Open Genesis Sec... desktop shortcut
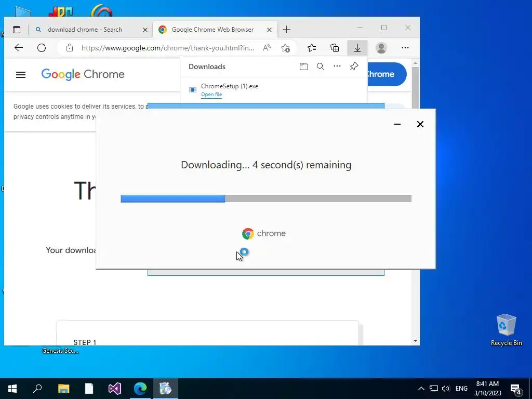Screen dimensions: 532x399 tap(60, 351)
